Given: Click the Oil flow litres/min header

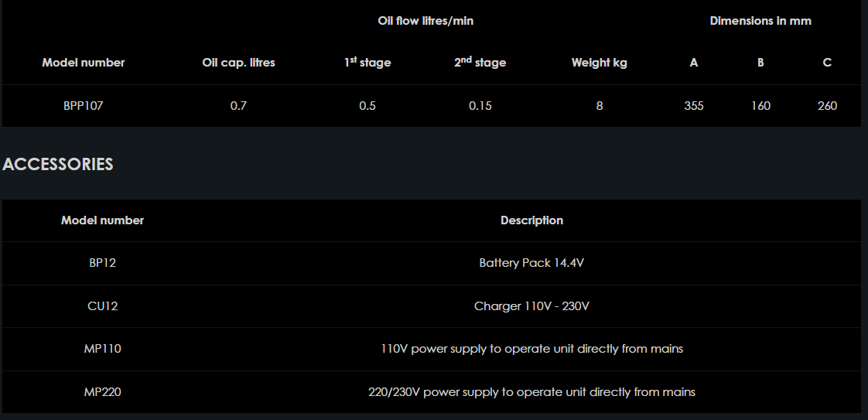Looking at the screenshot, I should click(425, 21).
